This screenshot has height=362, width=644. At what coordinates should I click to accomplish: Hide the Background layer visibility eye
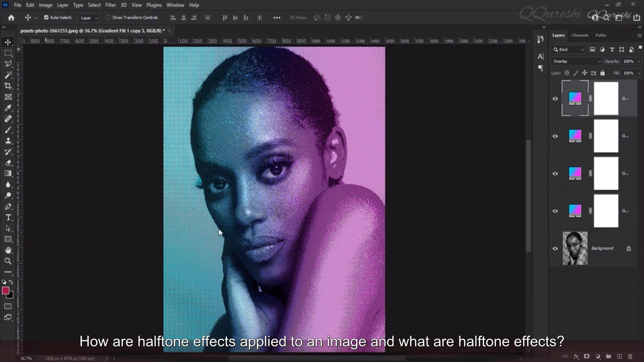pyautogui.click(x=555, y=248)
